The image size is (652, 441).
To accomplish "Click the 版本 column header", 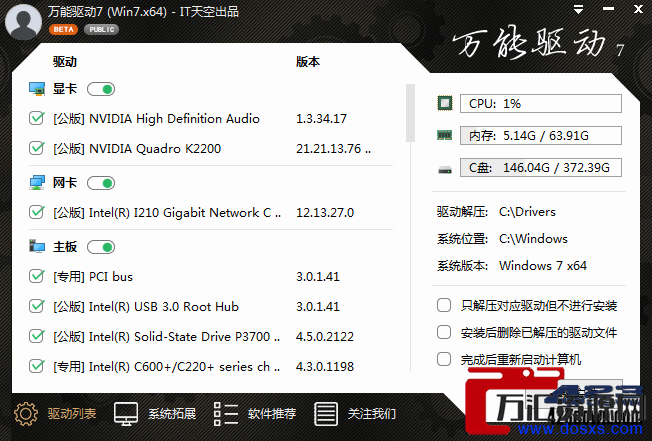I will tap(308, 62).
